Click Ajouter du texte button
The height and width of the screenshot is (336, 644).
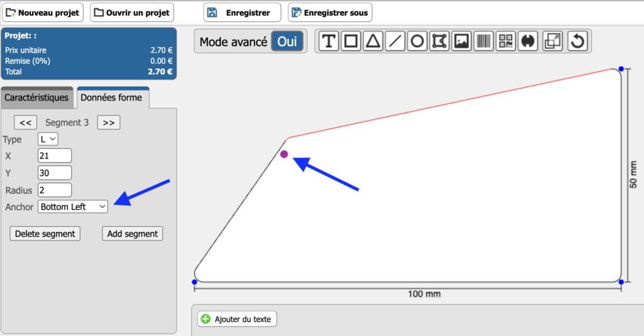(237, 319)
